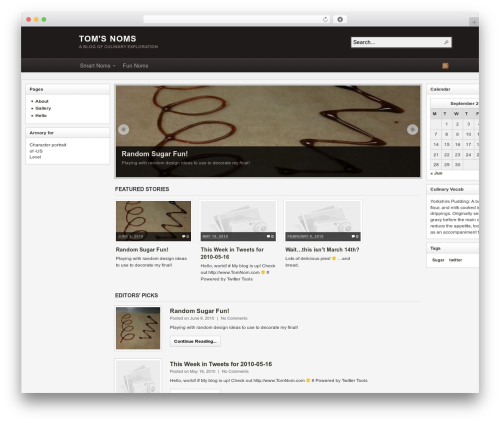500x423 pixels.
Task: Open the Hello page link
Action: click(41, 116)
